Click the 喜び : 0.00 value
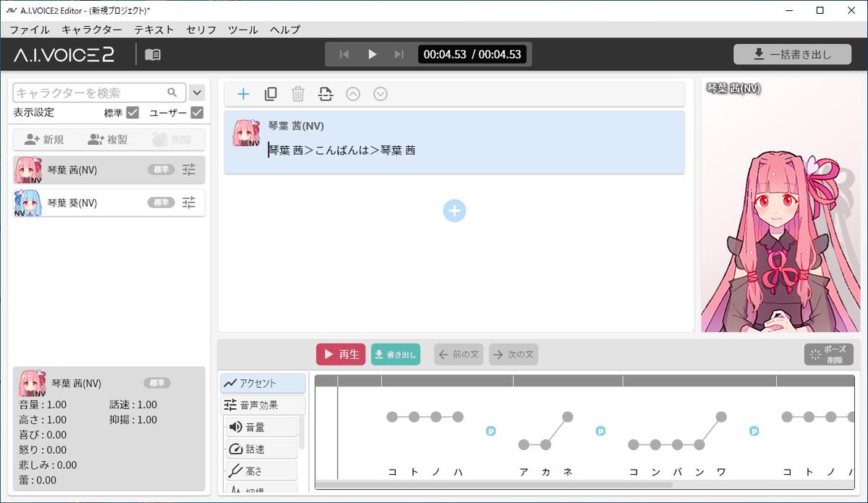The image size is (868, 503). (x=43, y=435)
